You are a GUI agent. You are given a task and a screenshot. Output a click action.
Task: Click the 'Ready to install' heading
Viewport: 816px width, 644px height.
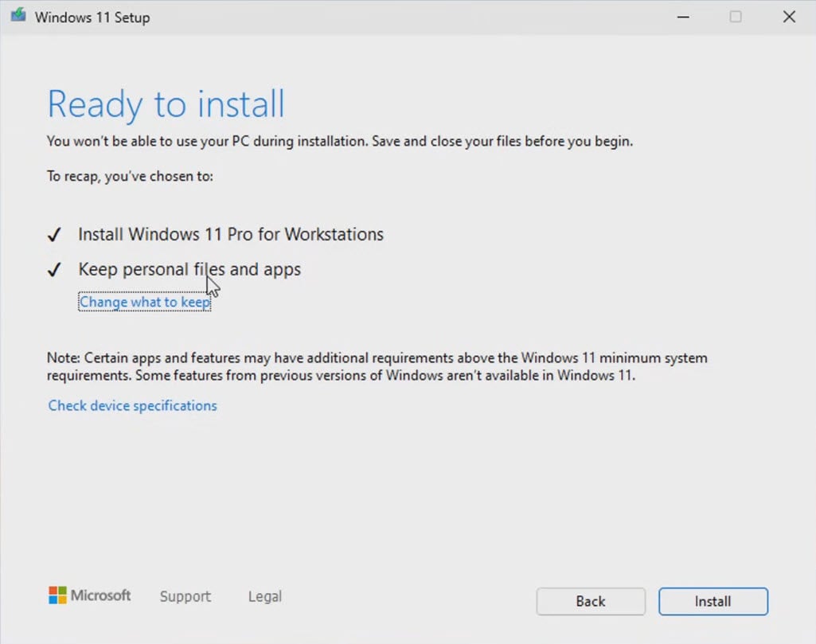[166, 104]
